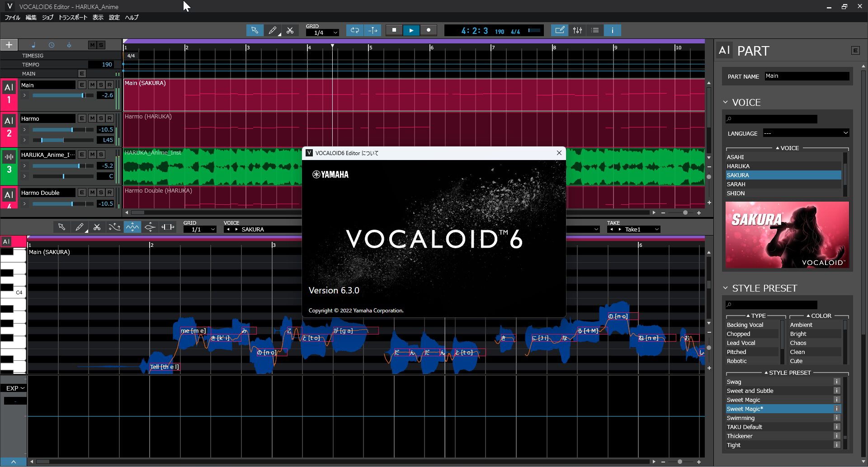Select scissors tool in piano roll toolbar
The width and height of the screenshot is (868, 467).
97,227
